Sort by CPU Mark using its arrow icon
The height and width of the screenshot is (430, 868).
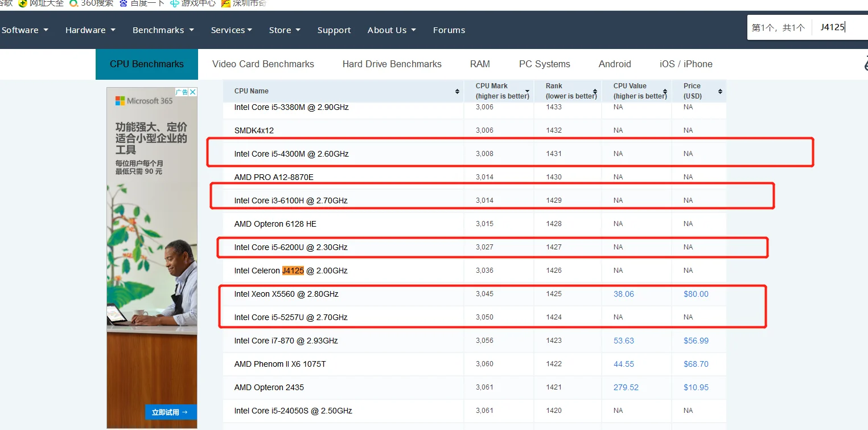click(528, 91)
